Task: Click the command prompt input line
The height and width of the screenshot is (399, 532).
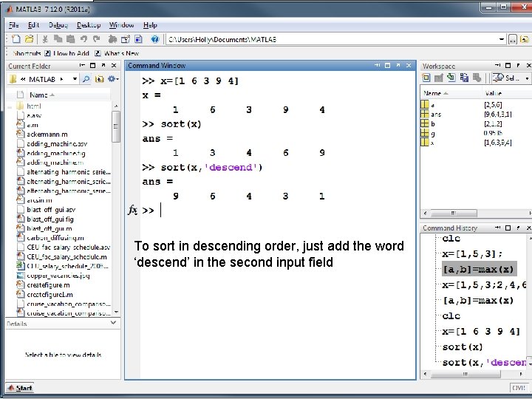Action: pyautogui.click(x=279, y=211)
